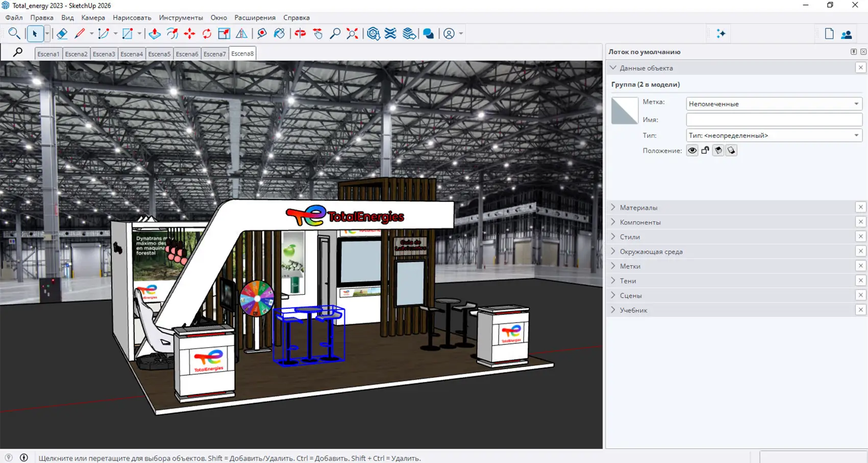868x463 pixels.
Task: Switch to the Escena5 scene tab
Action: click(x=159, y=54)
